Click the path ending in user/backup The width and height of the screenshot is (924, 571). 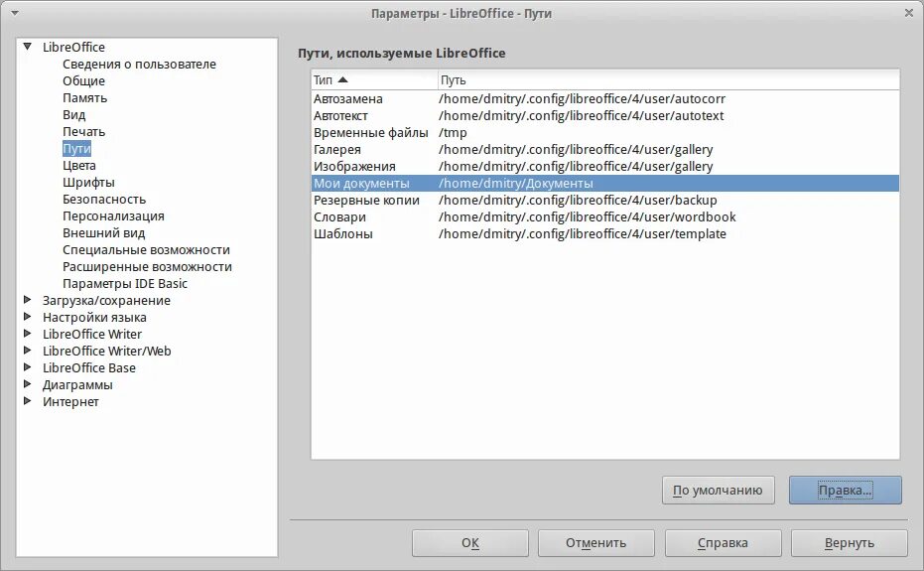tap(578, 200)
